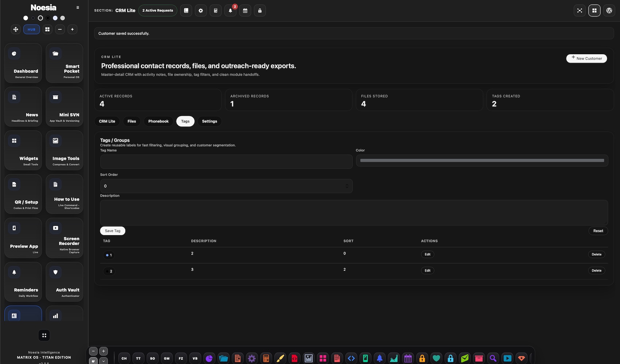Open the calculator icon in top toolbar
The height and width of the screenshot is (364, 620).
pos(215,11)
